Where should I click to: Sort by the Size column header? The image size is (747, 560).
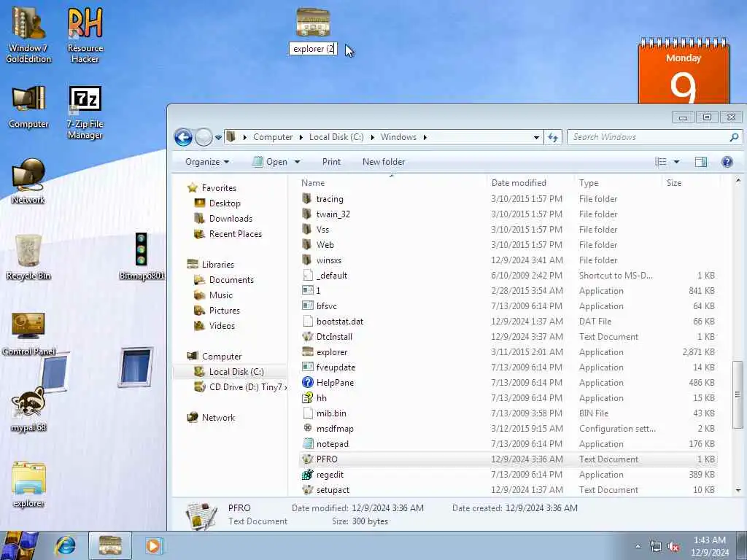pyautogui.click(x=673, y=183)
